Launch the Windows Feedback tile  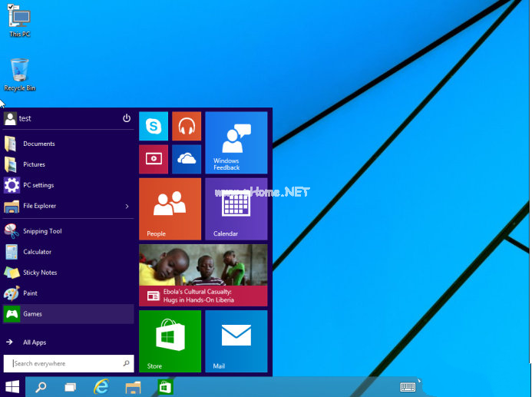tap(236, 143)
